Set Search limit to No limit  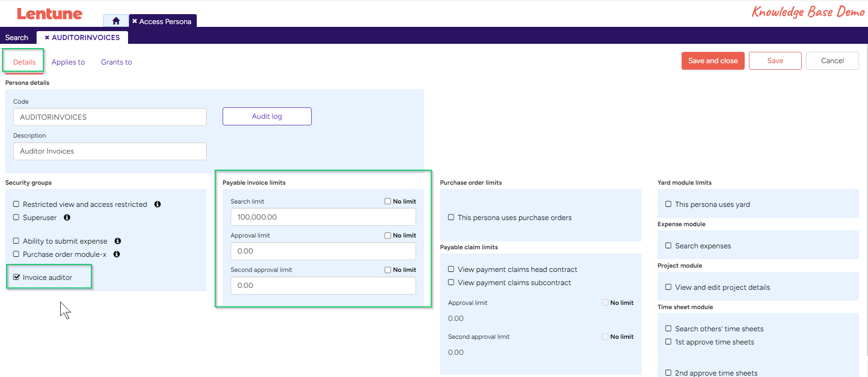pos(388,201)
